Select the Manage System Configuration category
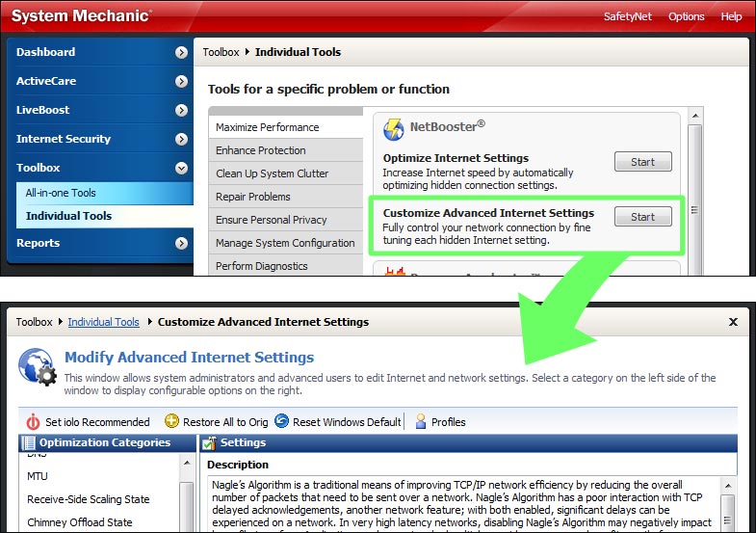Screen dimensions: 756x533 click(x=286, y=243)
